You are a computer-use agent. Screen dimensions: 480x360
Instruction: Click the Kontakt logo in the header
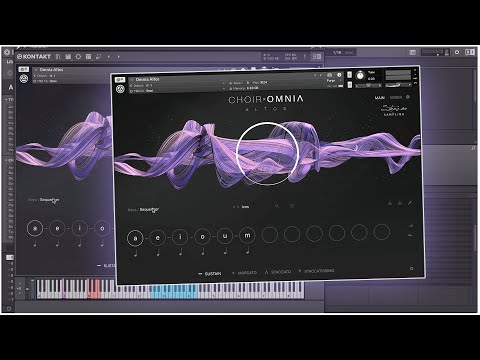pyautogui.click(x=34, y=57)
